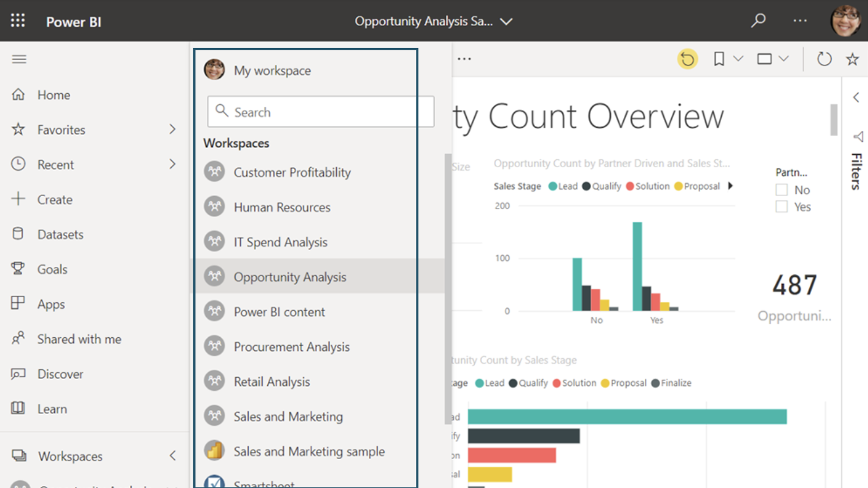This screenshot has height=488, width=868.
Task: Click the Bookmarks icon
Action: [x=719, y=59]
